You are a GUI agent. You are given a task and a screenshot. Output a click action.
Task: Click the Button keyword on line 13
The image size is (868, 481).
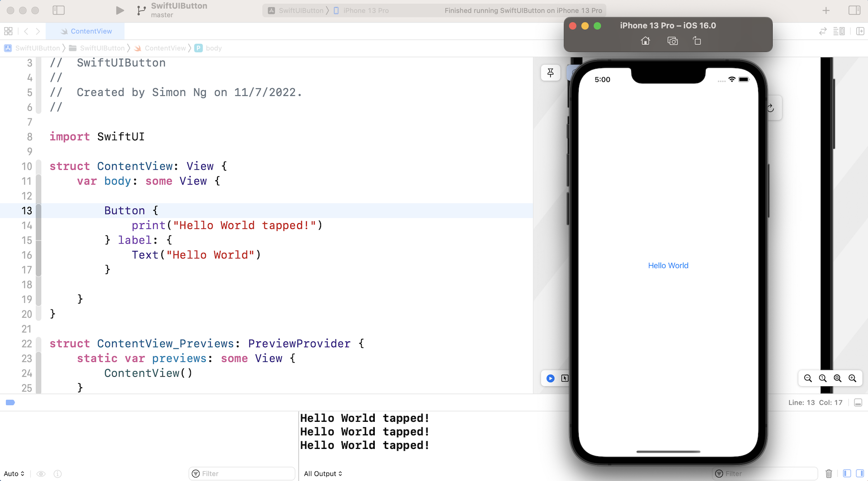(125, 211)
